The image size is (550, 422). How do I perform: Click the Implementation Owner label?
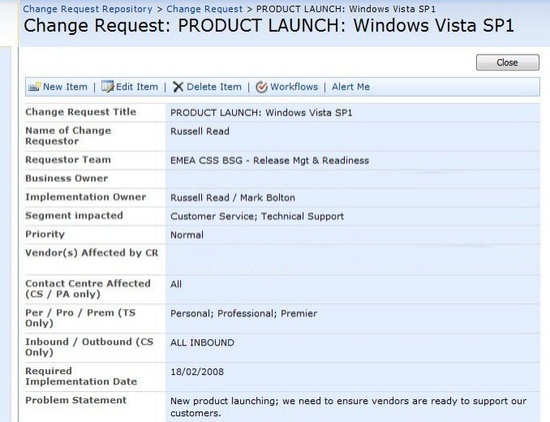tap(86, 197)
